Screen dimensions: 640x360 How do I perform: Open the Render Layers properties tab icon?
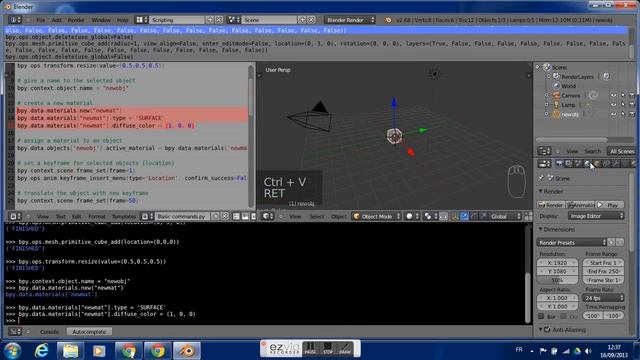coord(569,164)
